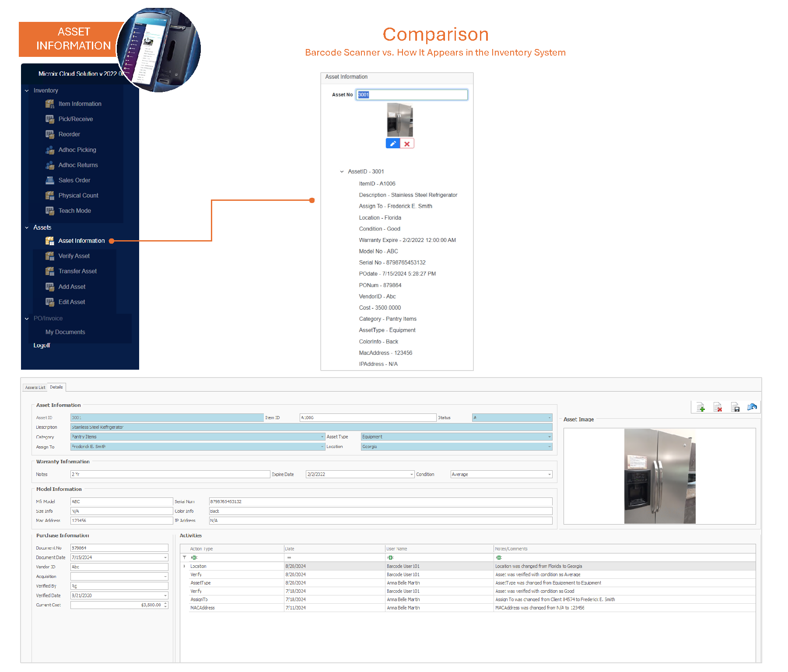This screenshot has height=672, width=788.
Task: Click the refrigerator Asset Image preview
Action: click(659, 476)
